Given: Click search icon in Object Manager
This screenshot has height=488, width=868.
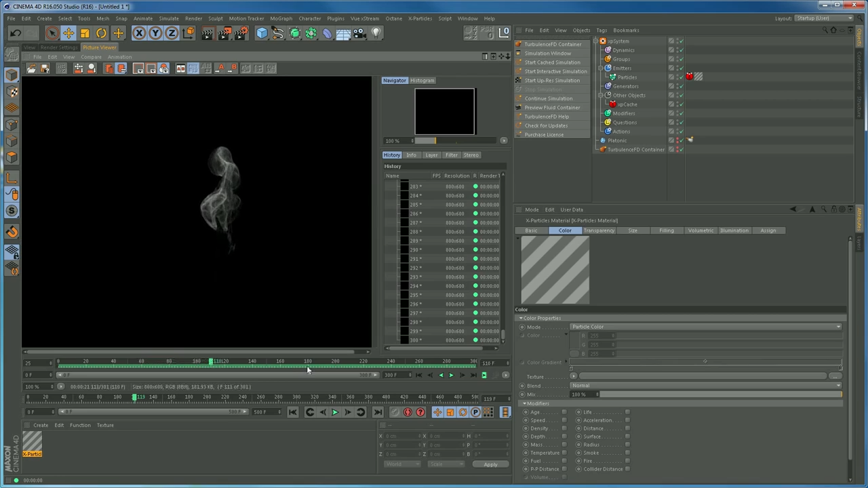Looking at the screenshot, I should [825, 30].
